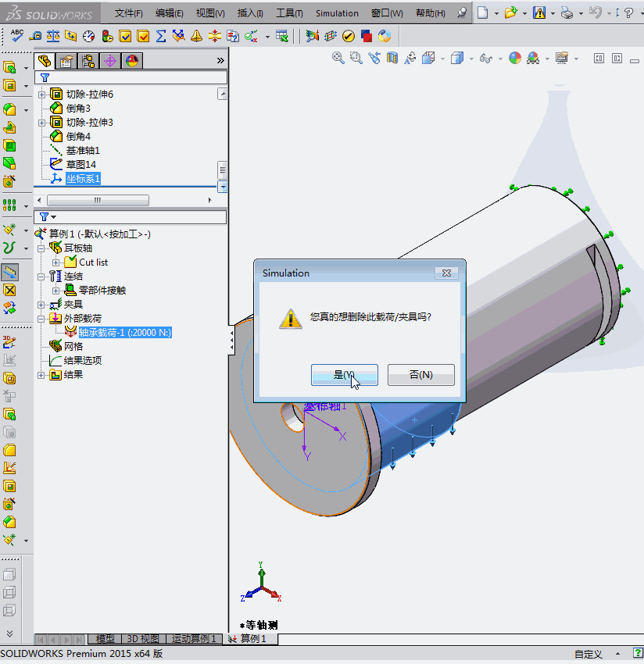
Task: Click the Sensor gauge icon in the toolbar
Action: tap(88, 37)
